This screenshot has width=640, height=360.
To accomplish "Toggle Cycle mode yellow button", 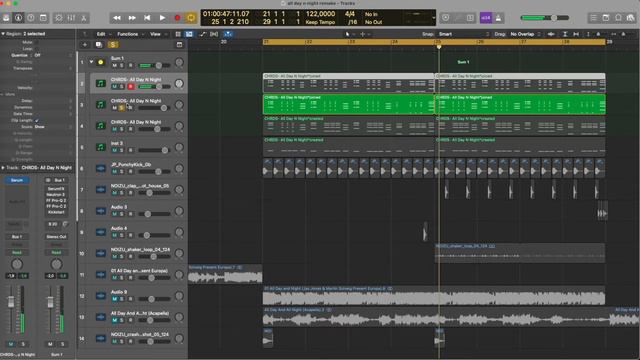I will click(x=191, y=18).
